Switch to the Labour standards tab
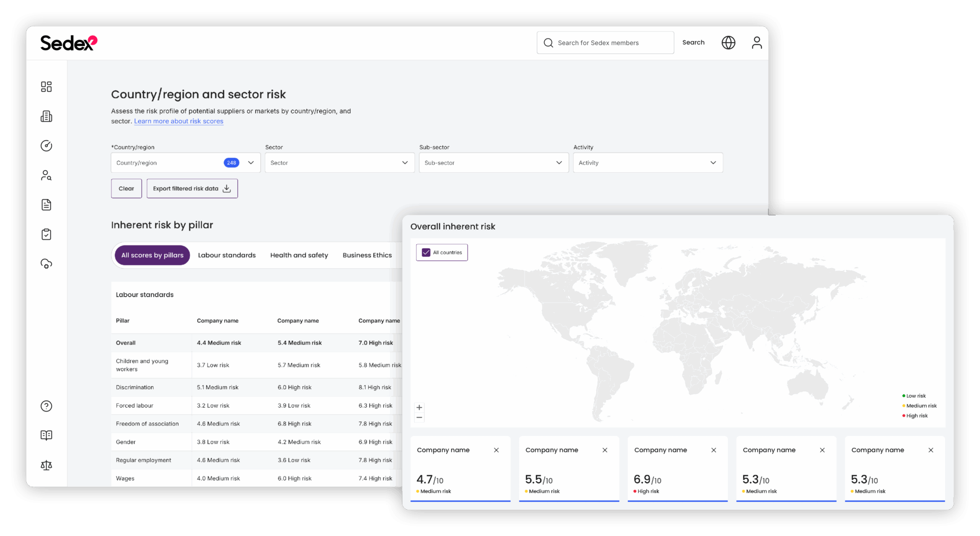 (x=227, y=255)
